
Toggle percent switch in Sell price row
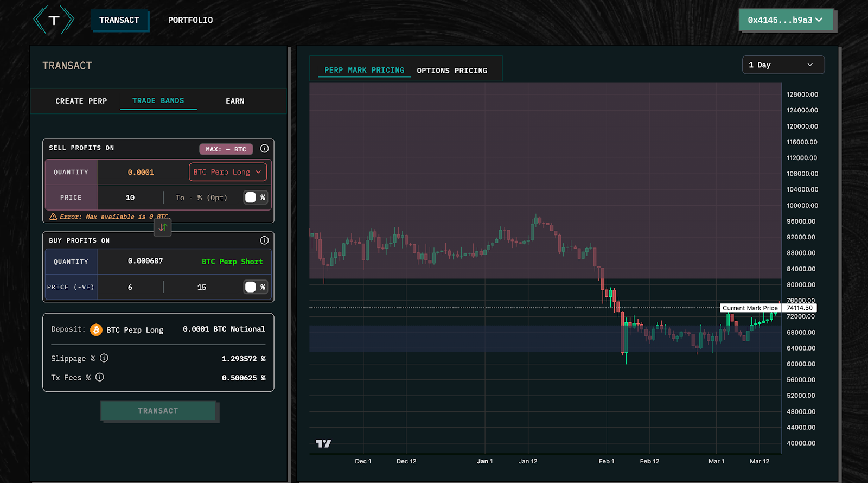coord(255,198)
